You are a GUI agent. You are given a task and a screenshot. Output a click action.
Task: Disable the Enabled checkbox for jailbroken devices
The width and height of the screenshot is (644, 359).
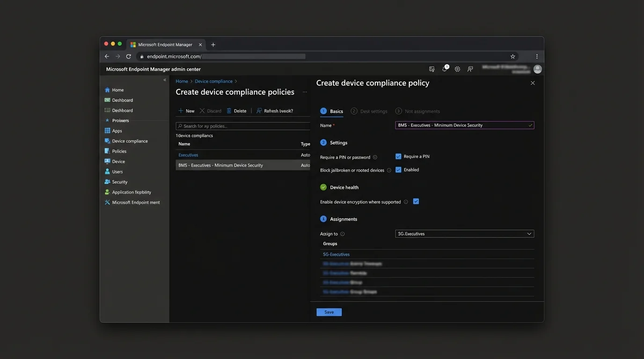tap(399, 169)
